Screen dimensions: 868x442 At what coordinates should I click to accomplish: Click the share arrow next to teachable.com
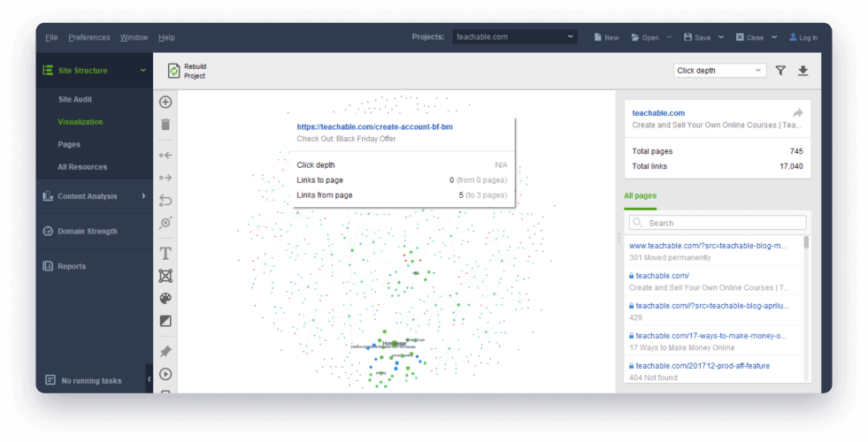[798, 113]
